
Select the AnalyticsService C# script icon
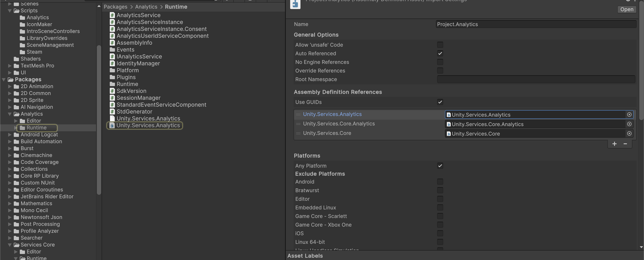point(112,15)
